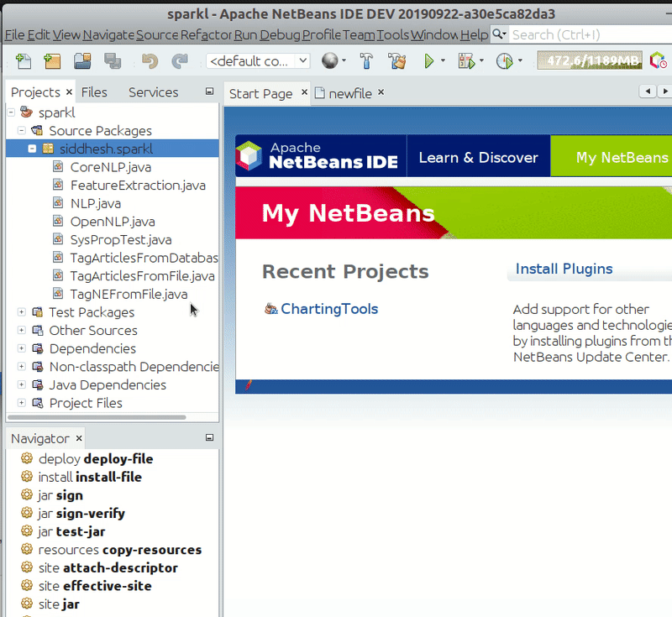Click the Profile Project toolbar icon
This screenshot has height=617, width=672.
coord(505,61)
